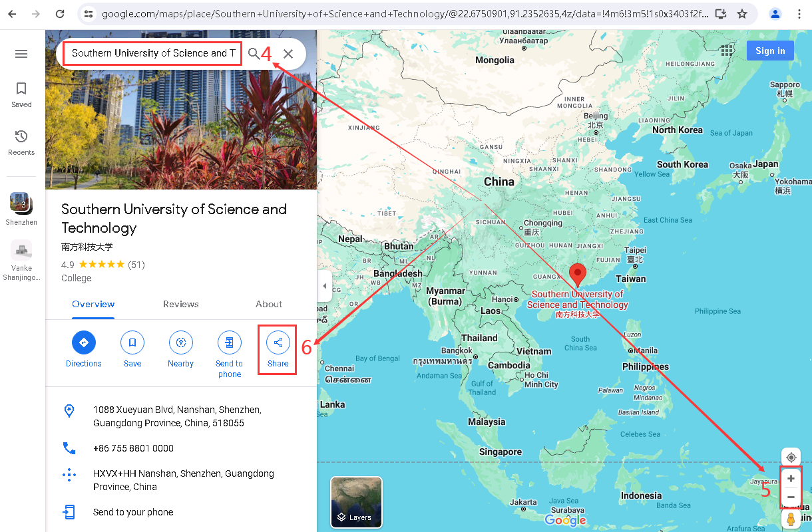Open the site information icon in address bar
The width and height of the screenshot is (812, 532).
point(89,13)
